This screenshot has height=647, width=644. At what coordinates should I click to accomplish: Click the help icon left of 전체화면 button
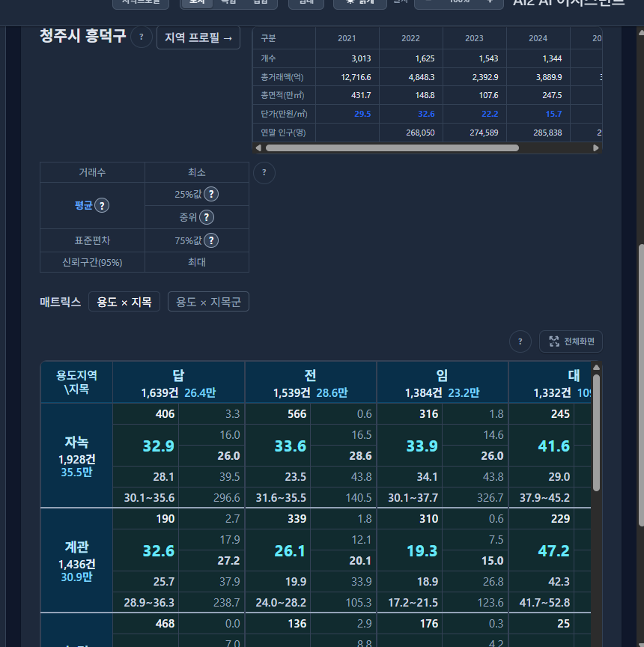(520, 341)
